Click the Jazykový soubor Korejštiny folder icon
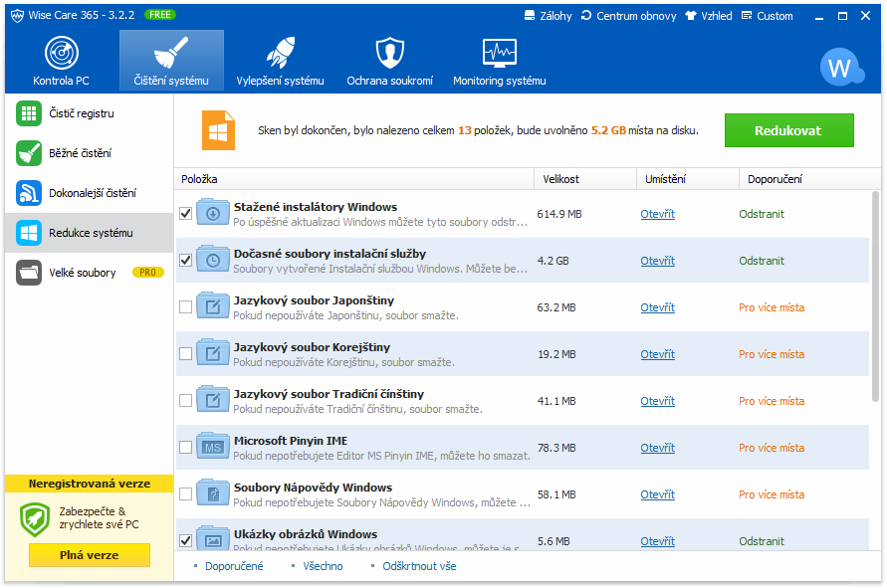This screenshot has height=588, width=887. (x=213, y=354)
